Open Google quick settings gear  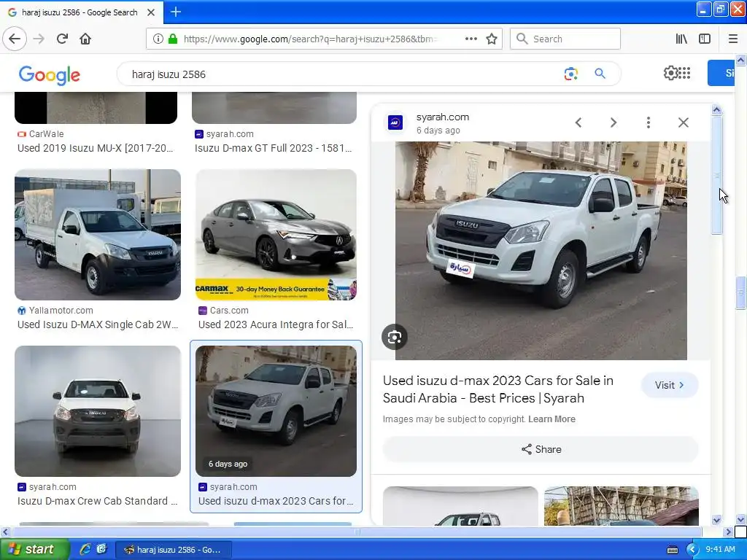(x=670, y=73)
